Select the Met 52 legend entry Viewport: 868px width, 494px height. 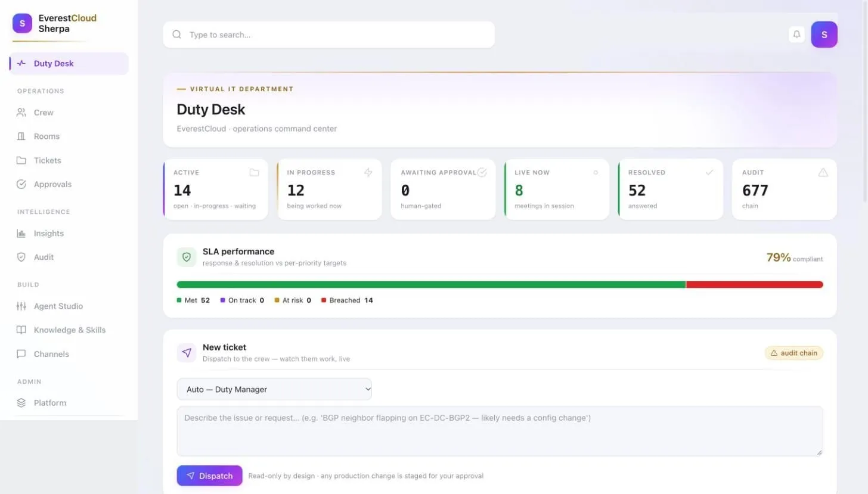click(193, 300)
